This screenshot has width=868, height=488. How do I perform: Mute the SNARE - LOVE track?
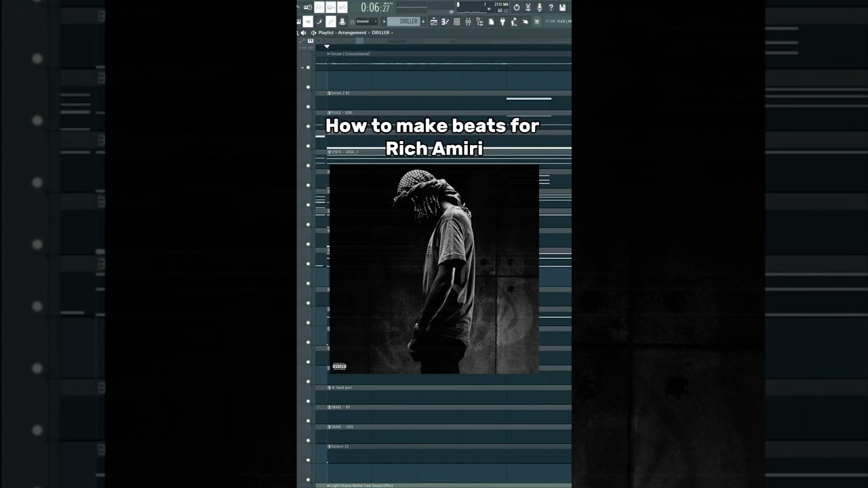308,441
